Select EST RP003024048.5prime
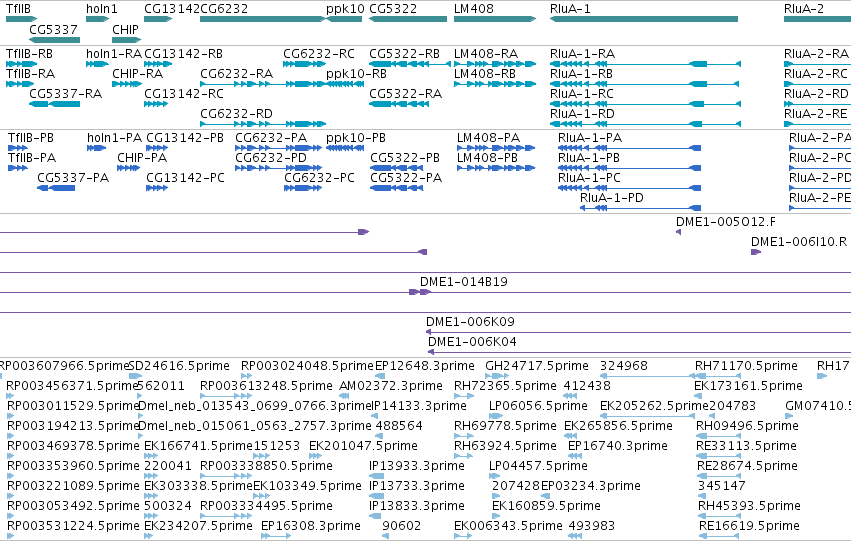 pyautogui.click(x=246, y=376)
